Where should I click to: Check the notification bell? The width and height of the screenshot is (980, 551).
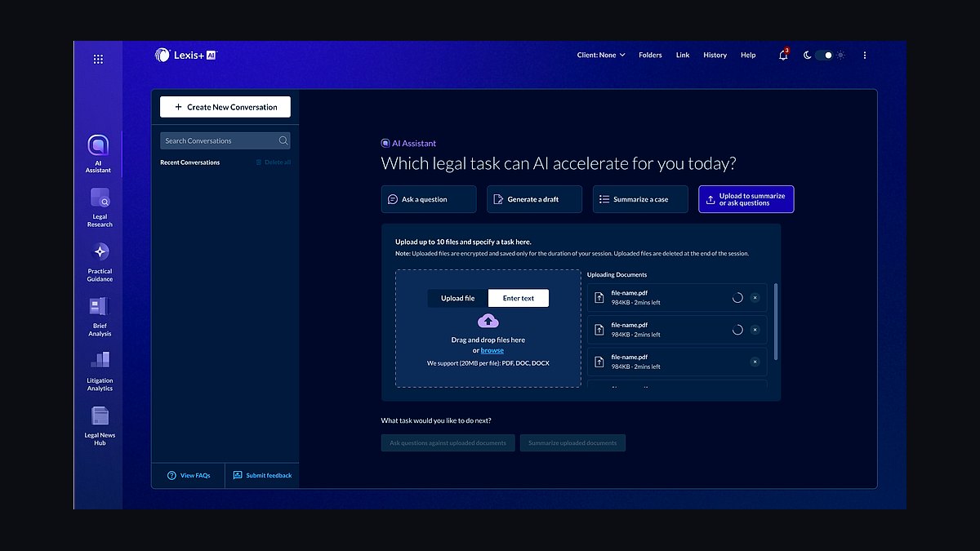pyautogui.click(x=783, y=56)
